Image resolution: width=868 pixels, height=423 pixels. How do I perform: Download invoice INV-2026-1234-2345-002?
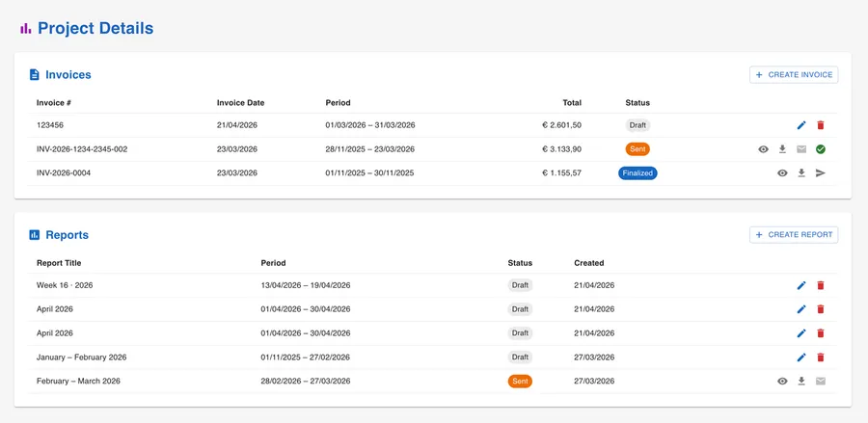[x=782, y=149]
